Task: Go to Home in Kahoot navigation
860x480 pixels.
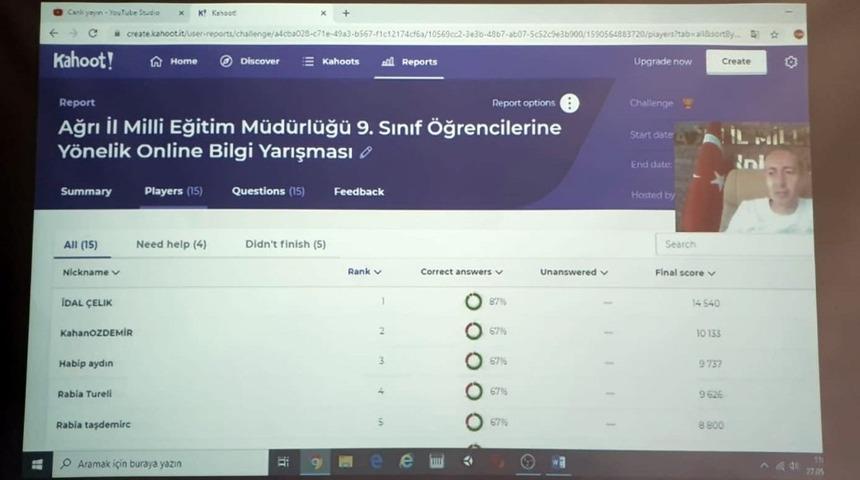Action: click(173, 61)
